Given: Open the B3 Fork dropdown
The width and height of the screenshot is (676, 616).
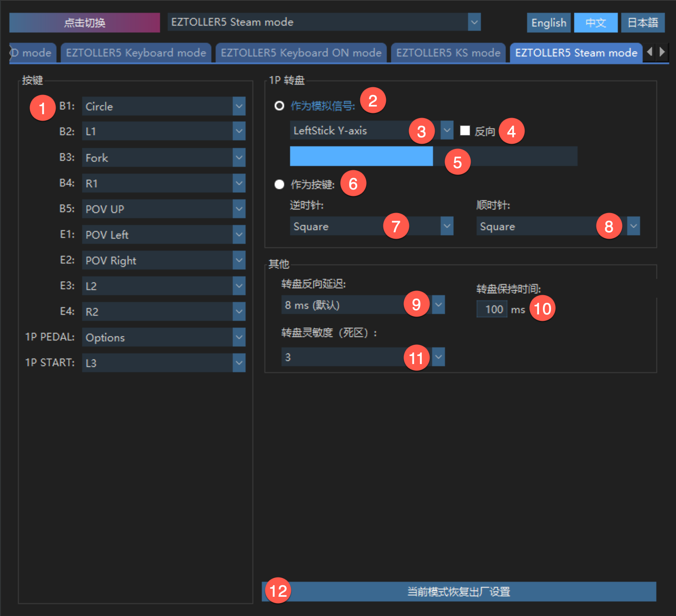Looking at the screenshot, I should (x=164, y=157).
